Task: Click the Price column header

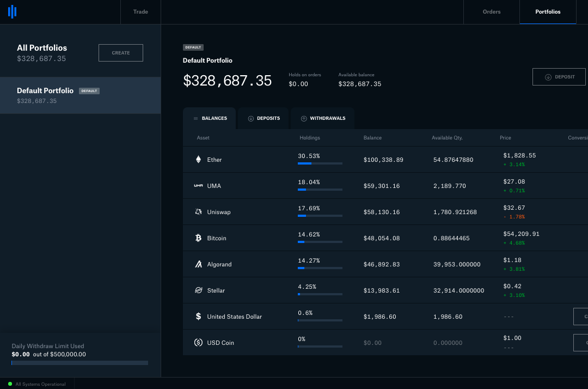Action: point(505,138)
